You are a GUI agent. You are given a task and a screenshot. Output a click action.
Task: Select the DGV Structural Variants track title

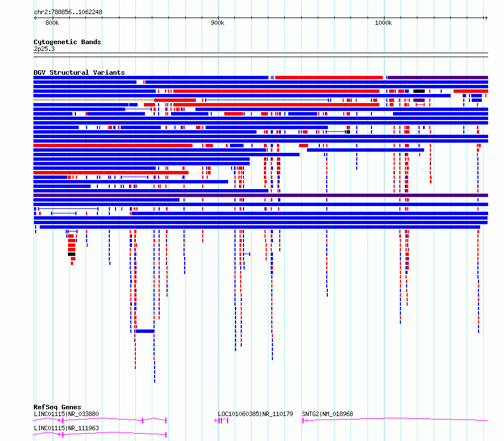click(79, 72)
